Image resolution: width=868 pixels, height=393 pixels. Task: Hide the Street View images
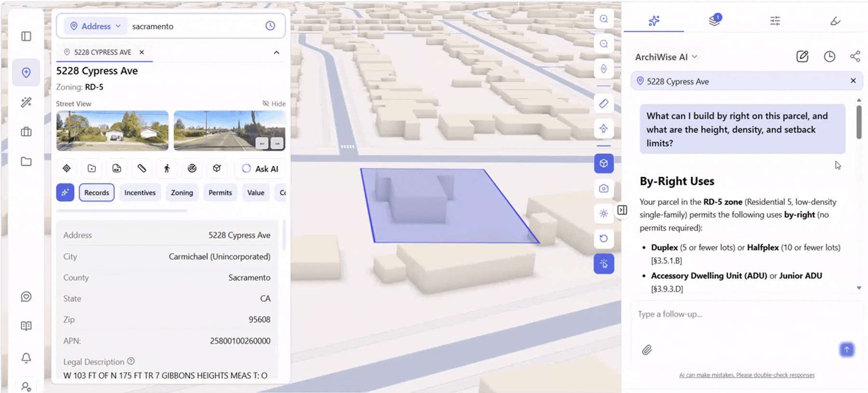pos(274,104)
